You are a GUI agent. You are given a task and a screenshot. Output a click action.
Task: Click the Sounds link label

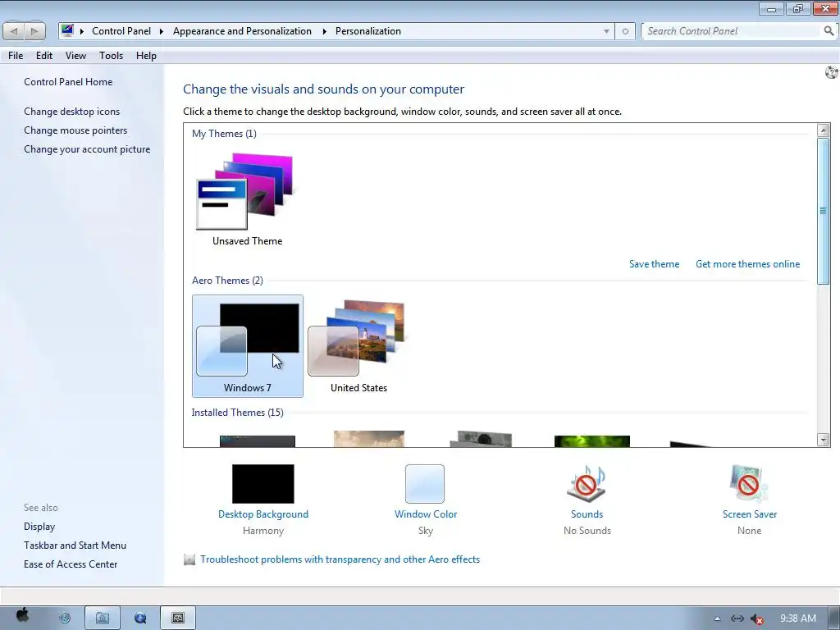click(587, 514)
